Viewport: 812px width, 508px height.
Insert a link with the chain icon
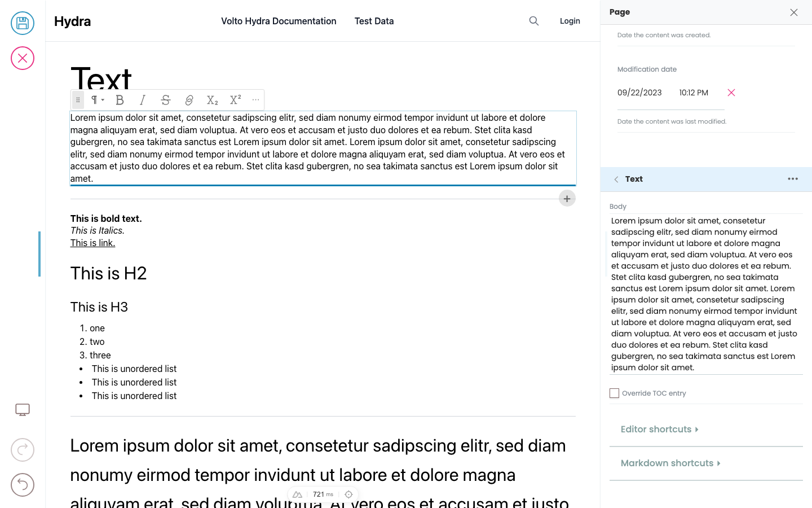189,100
